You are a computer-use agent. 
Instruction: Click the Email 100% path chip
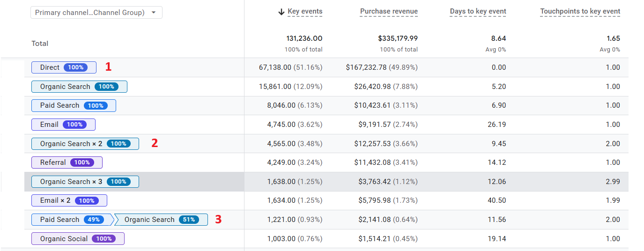click(x=63, y=125)
